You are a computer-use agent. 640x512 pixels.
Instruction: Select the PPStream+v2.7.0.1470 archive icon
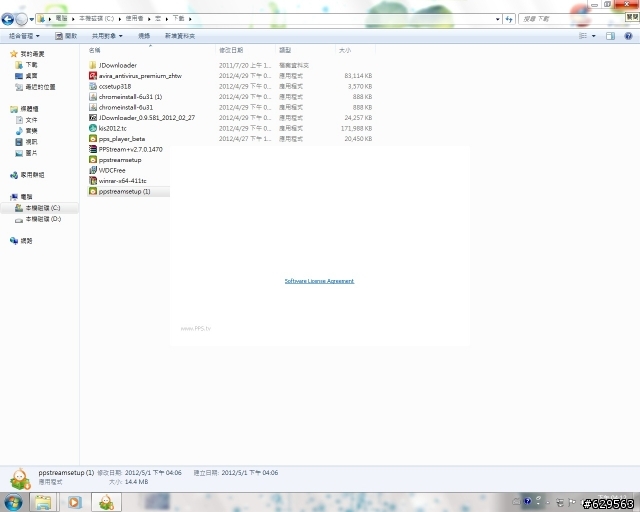point(93,149)
